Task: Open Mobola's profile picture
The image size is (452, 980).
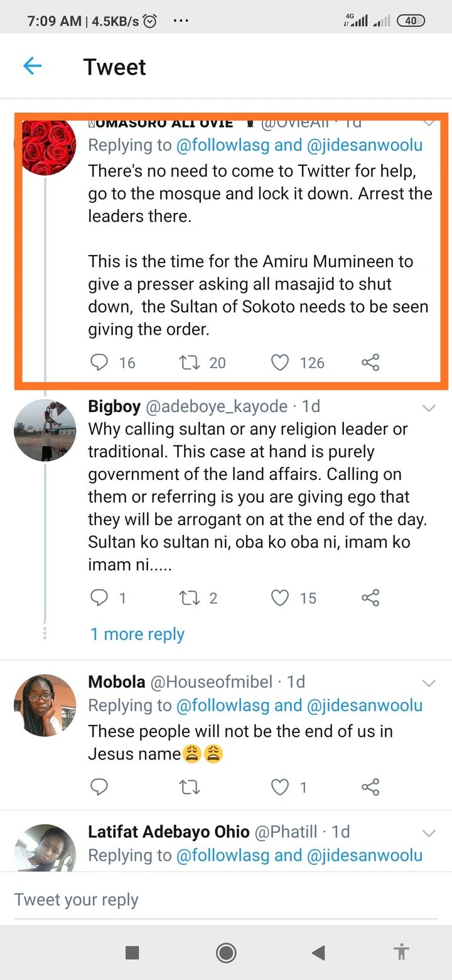Action: [45, 705]
